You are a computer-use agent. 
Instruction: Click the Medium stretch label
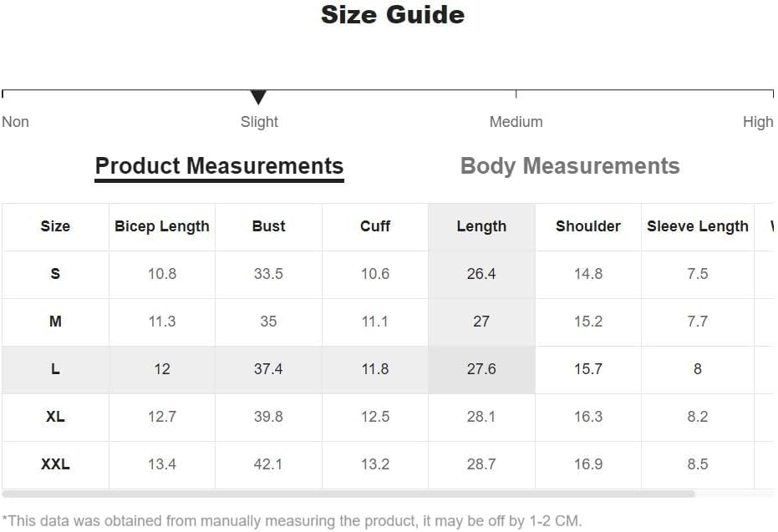[516, 122]
